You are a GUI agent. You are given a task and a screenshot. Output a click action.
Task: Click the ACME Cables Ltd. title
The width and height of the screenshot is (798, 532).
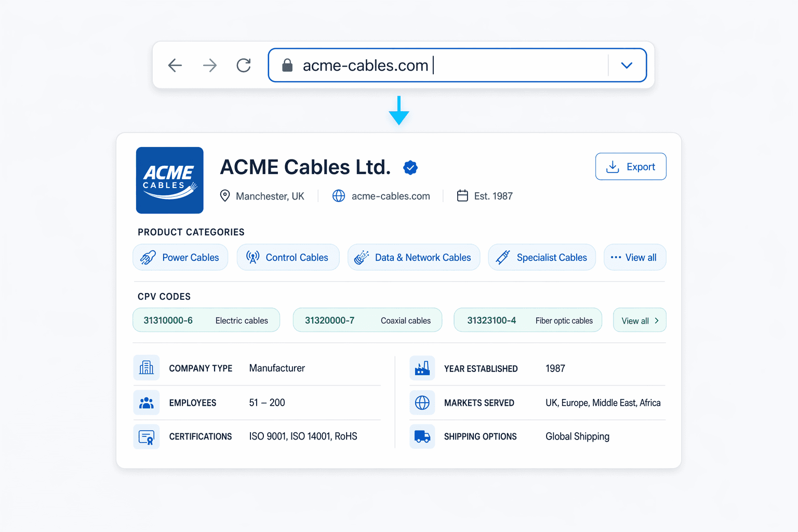pos(305,167)
